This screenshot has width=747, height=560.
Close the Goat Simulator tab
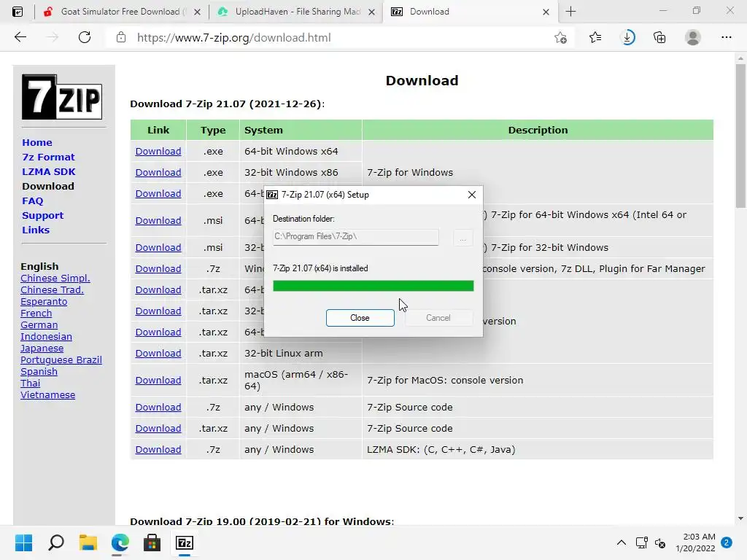pos(197,12)
